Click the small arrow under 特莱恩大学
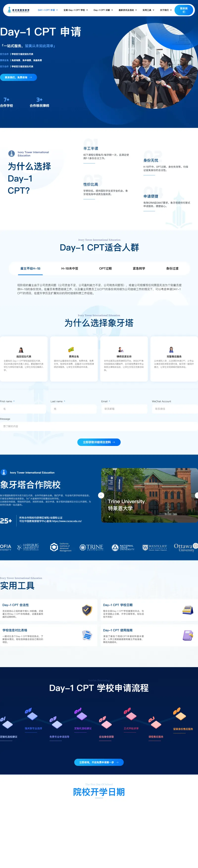Viewport: 198px width, 868px height. click(x=109, y=517)
